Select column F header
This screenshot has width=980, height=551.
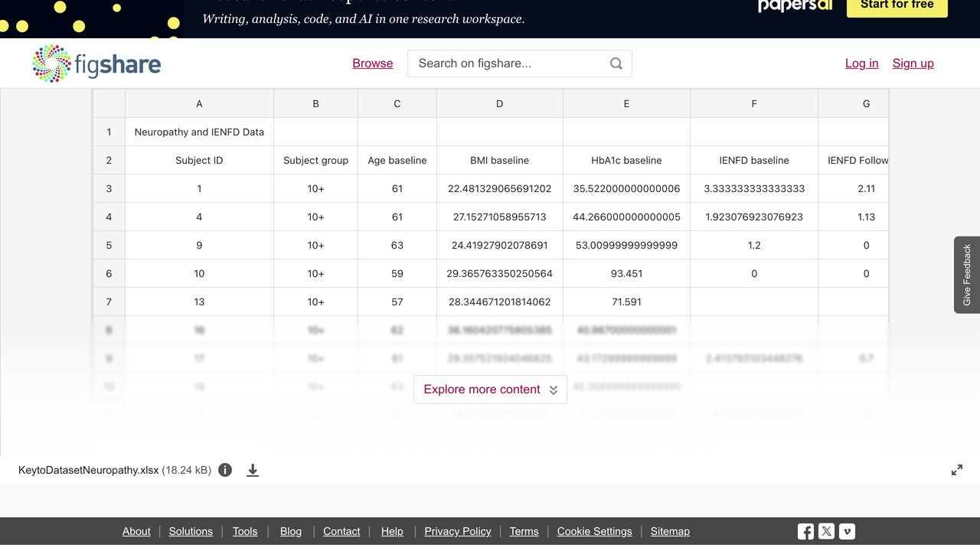pyautogui.click(x=754, y=103)
